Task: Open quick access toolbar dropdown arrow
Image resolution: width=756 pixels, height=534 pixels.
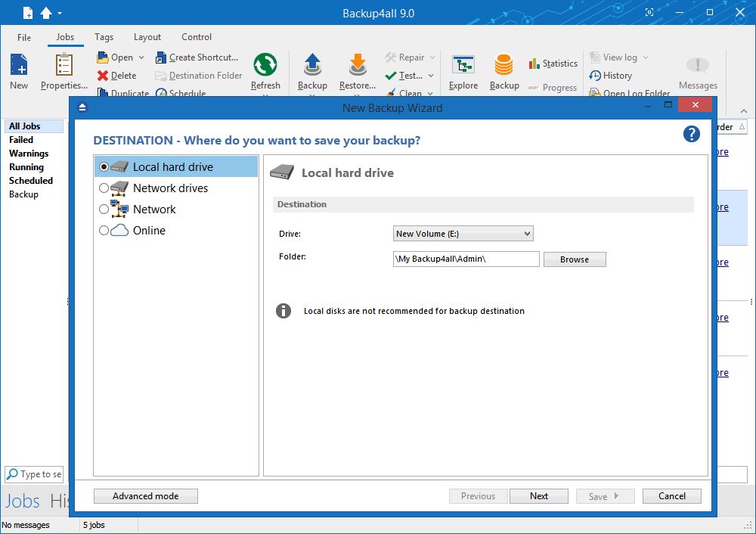Action: 60,13
